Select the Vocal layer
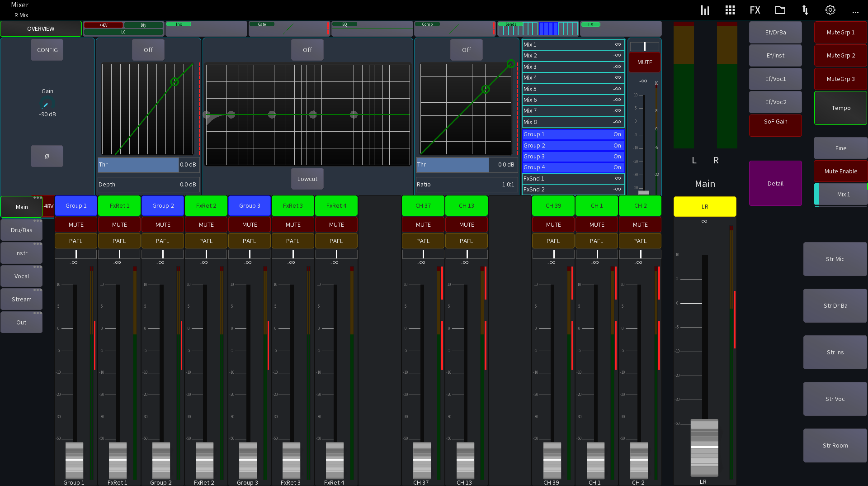The image size is (868, 486). 21,276
